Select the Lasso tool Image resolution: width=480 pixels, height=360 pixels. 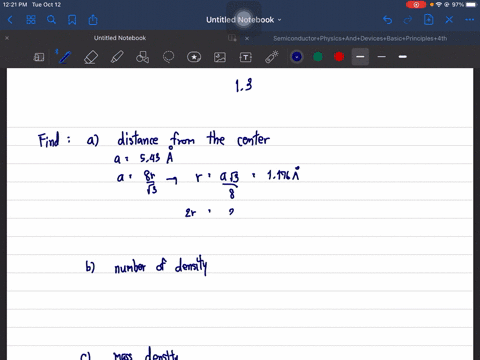[168, 57]
